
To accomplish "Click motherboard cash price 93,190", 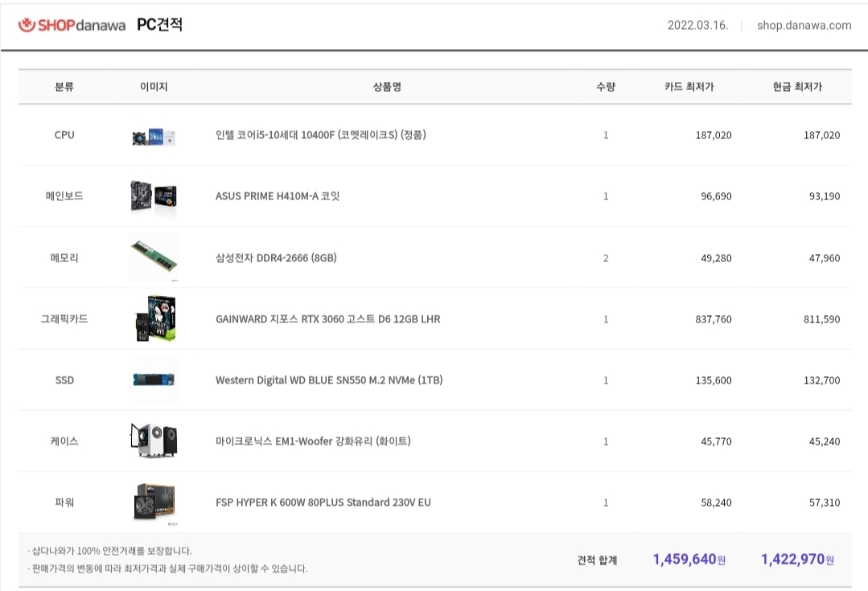I will pyautogui.click(x=825, y=196).
